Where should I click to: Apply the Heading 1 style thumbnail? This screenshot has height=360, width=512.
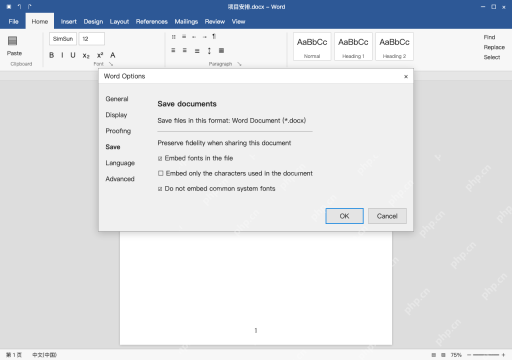(353, 47)
